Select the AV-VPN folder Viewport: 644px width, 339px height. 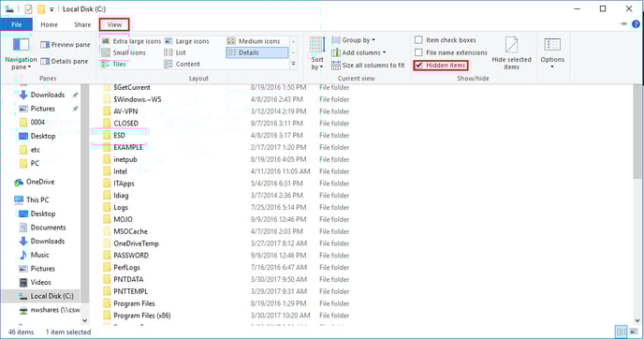[x=125, y=111]
